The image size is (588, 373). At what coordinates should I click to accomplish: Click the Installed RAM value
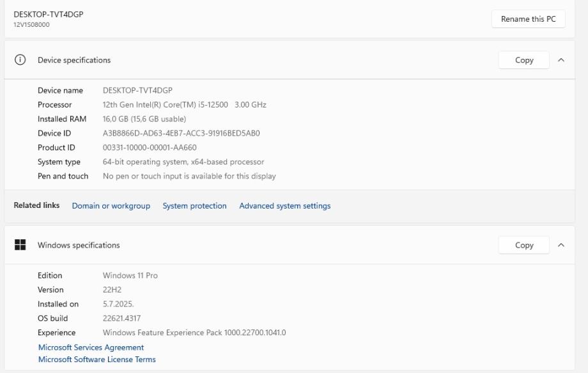[144, 119]
